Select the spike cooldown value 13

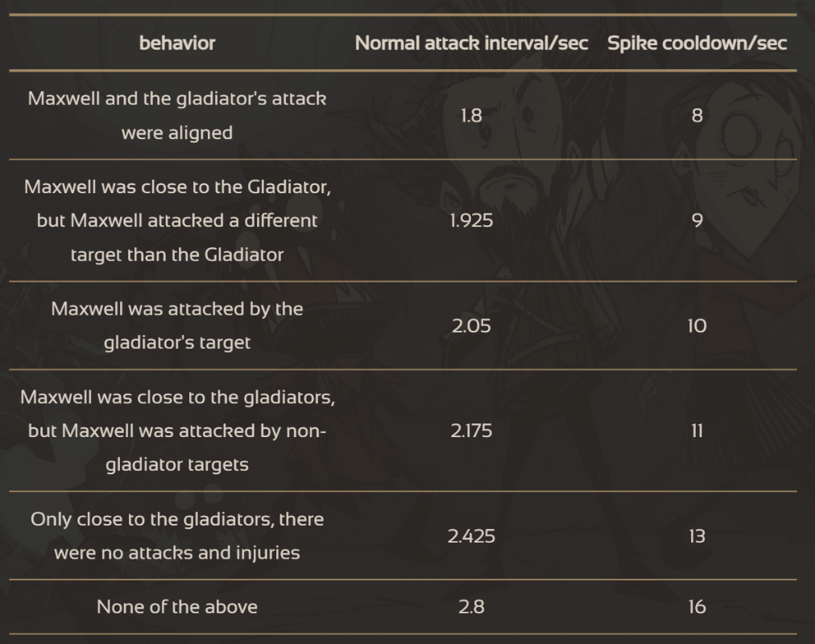tap(697, 536)
